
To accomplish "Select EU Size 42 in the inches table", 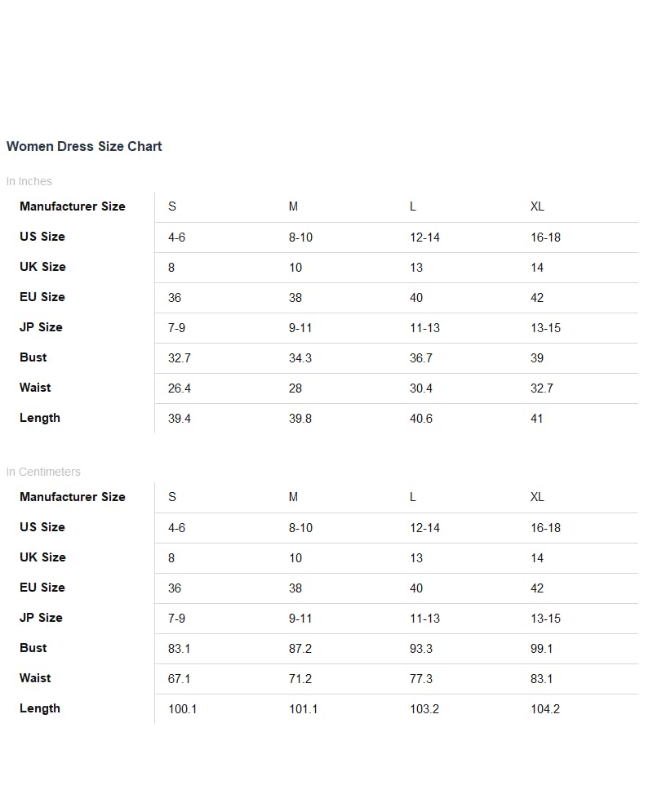I will (537, 298).
